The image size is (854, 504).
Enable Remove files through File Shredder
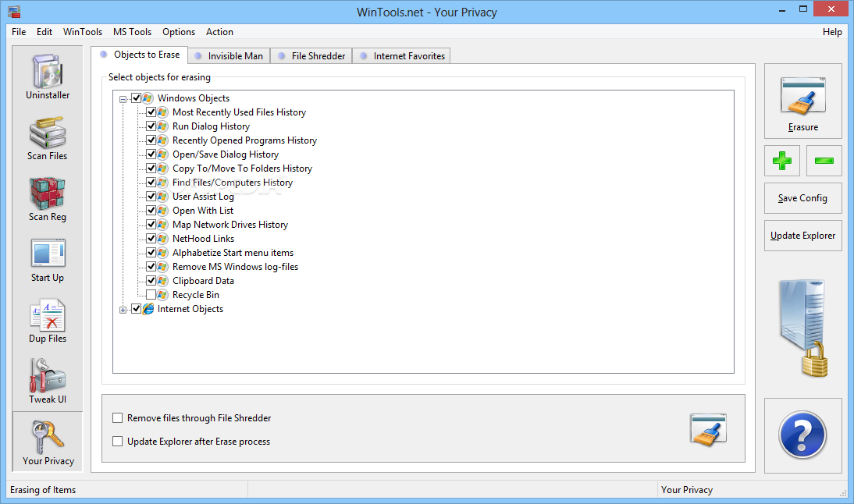(117, 418)
